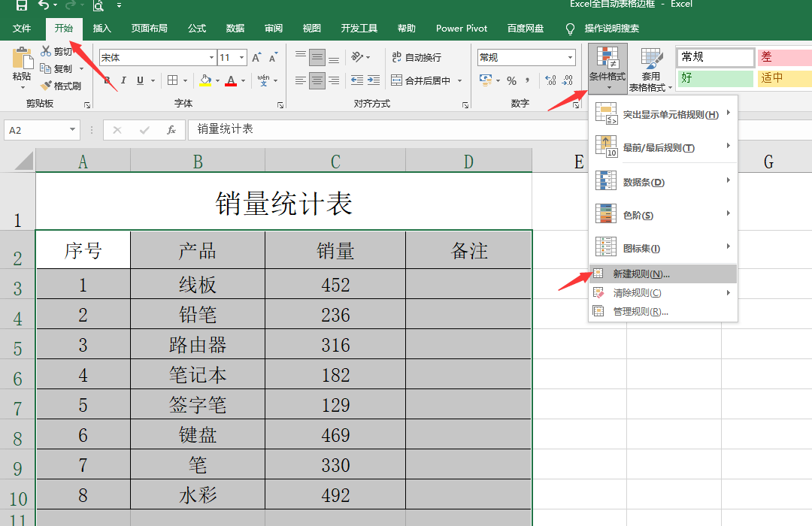This screenshot has height=526, width=812.
Task: Toggle center horizontal alignment
Action: point(317,80)
